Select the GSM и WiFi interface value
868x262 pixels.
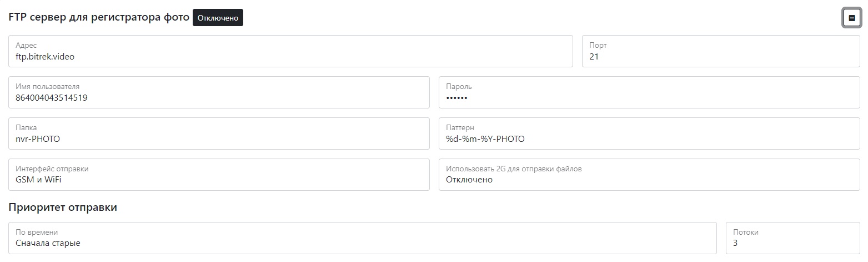tap(39, 180)
